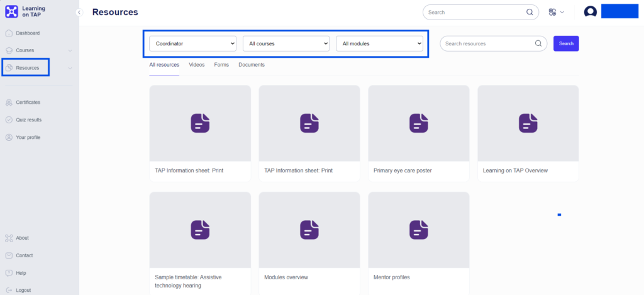Switch to the Documents tab

point(251,65)
